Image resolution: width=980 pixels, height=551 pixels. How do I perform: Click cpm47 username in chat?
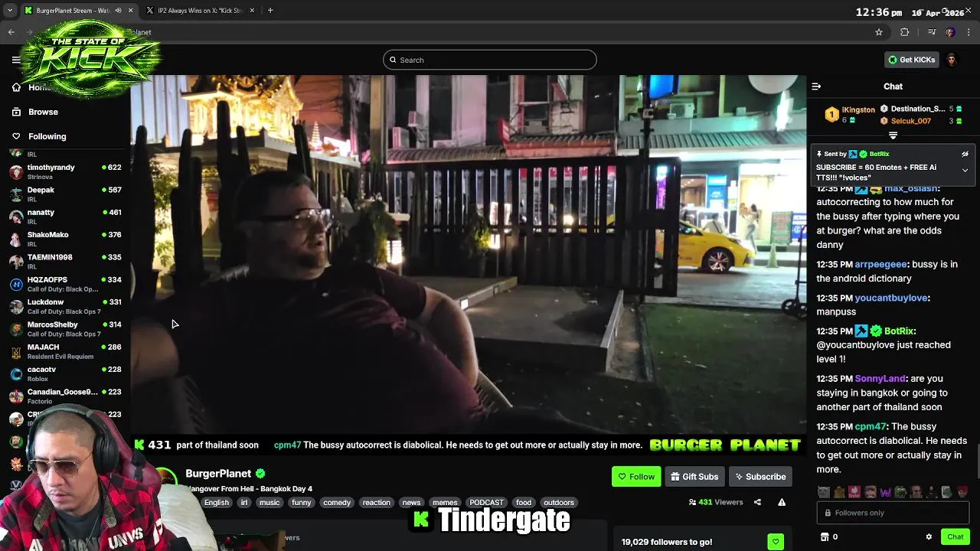tap(870, 426)
